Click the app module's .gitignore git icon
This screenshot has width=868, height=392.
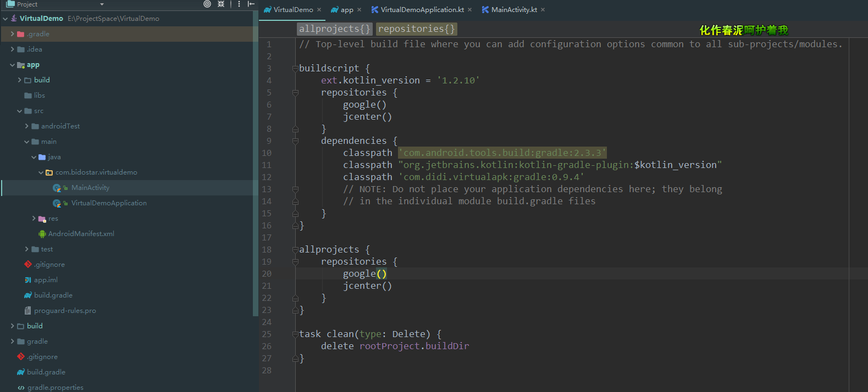pos(28,265)
